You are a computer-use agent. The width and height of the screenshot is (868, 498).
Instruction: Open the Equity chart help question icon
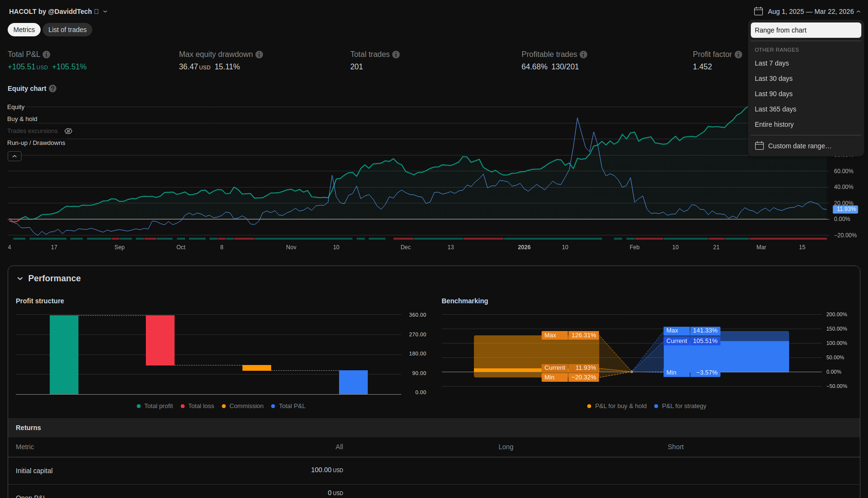[x=53, y=89]
